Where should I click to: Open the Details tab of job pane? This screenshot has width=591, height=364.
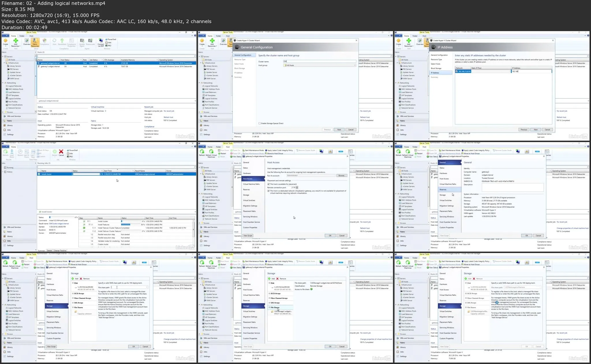49,250
